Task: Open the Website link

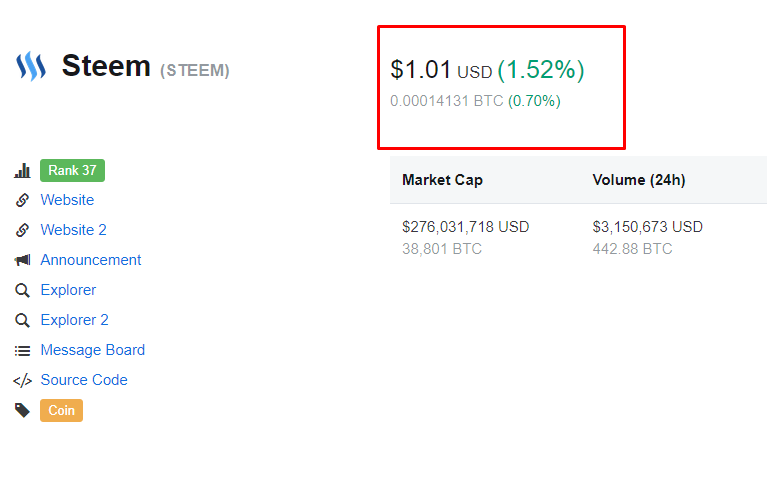Action: 67,200
